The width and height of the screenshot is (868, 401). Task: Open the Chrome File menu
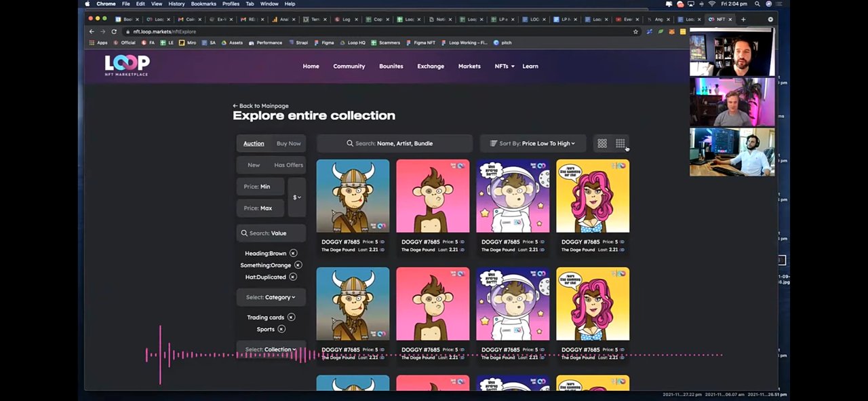point(126,3)
